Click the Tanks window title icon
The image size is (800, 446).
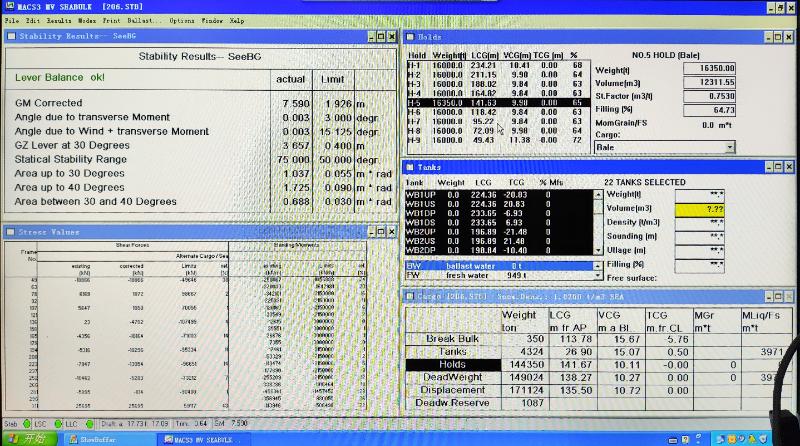(x=411, y=167)
